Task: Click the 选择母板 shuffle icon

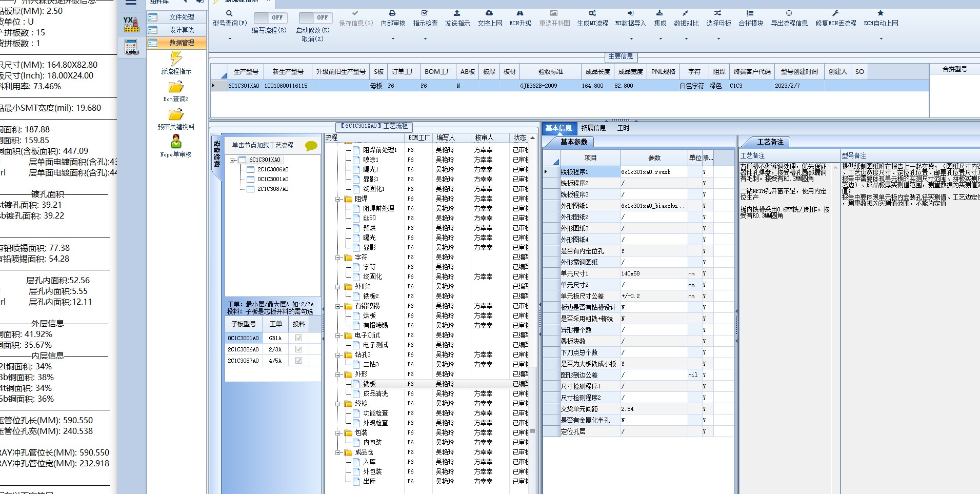Action: [718, 13]
